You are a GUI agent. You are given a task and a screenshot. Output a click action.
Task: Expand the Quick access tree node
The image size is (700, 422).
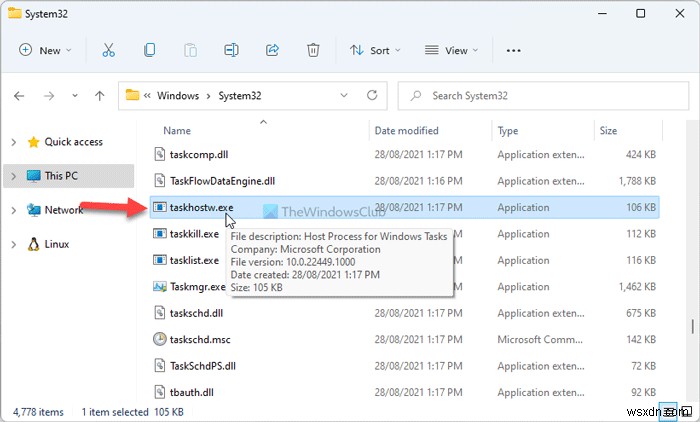(13, 142)
